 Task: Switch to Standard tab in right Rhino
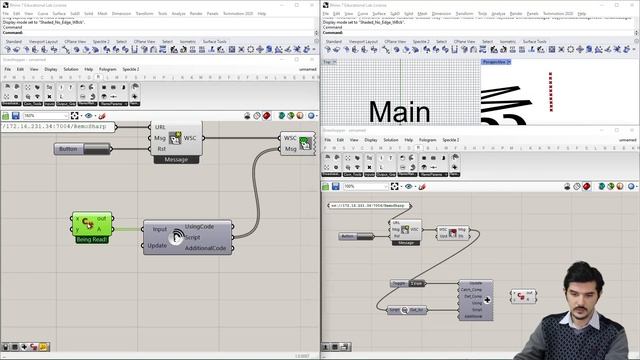333,42
